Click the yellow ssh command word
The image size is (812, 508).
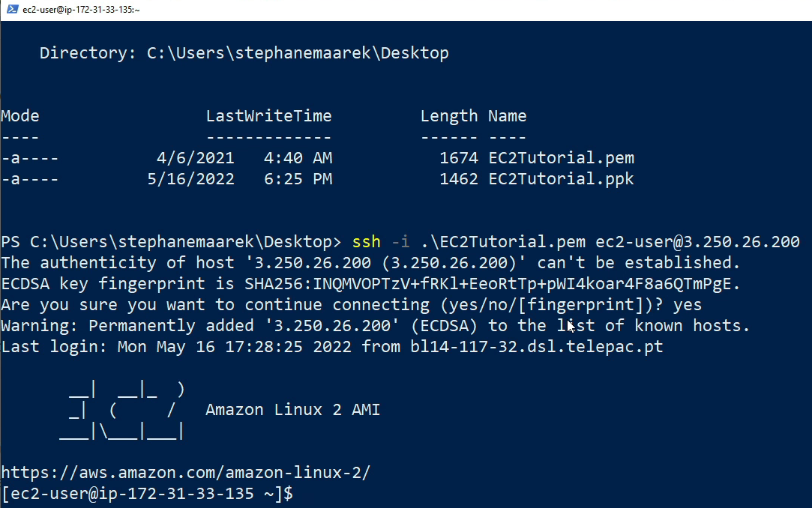[366, 242]
